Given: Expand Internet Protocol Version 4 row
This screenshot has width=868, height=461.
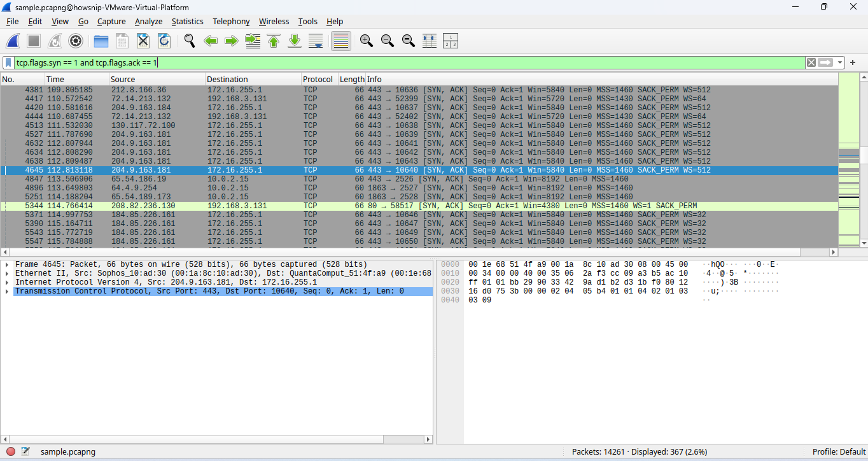Looking at the screenshot, I should [x=6, y=282].
